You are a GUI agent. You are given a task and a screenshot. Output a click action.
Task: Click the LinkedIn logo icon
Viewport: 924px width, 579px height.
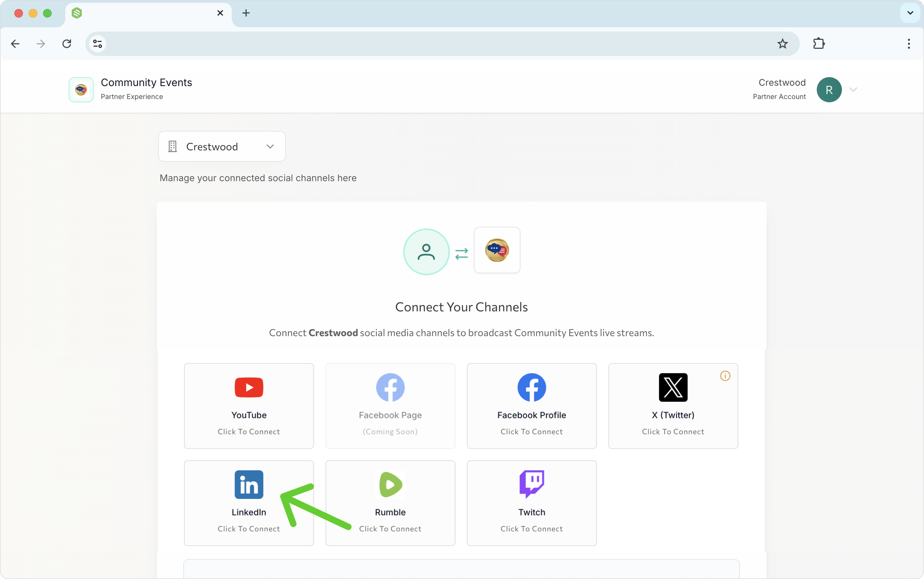pos(249,484)
